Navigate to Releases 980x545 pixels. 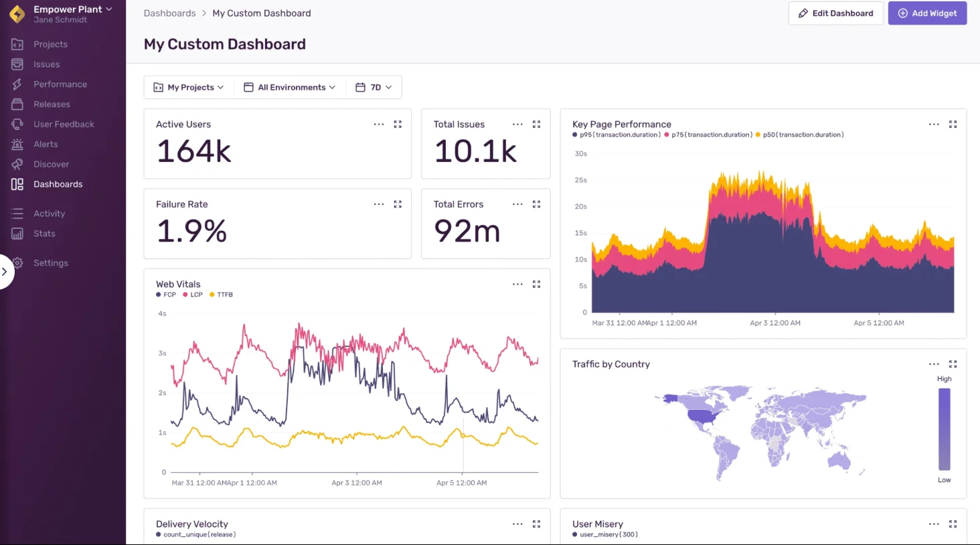coord(52,104)
